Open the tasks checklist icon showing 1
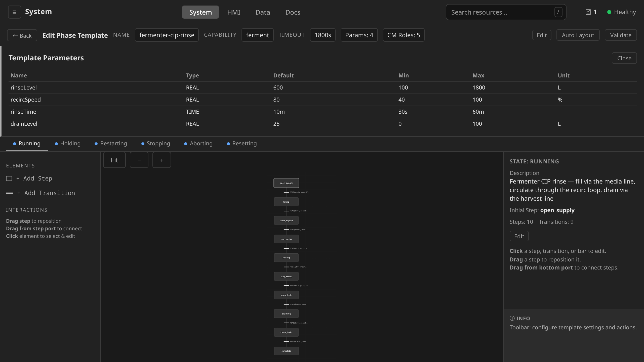 pyautogui.click(x=588, y=12)
